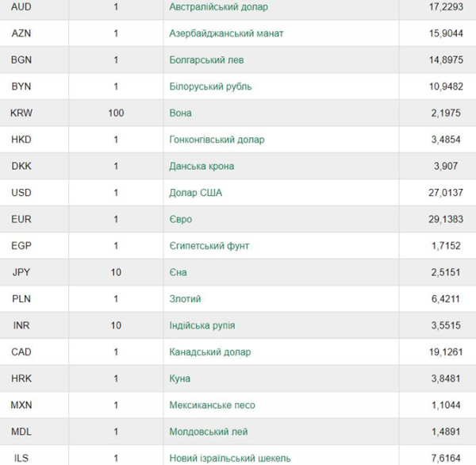Open the Азербайджанський манат link
This screenshot has height=465, width=476.
point(226,33)
